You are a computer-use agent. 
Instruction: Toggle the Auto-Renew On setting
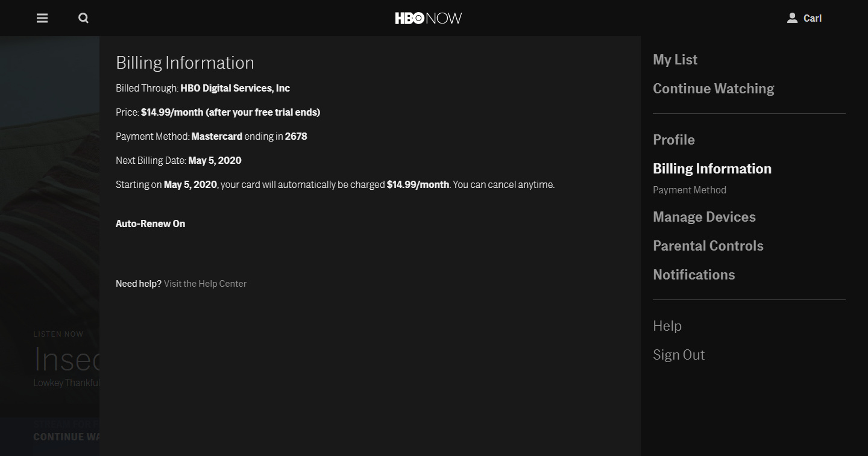click(150, 223)
